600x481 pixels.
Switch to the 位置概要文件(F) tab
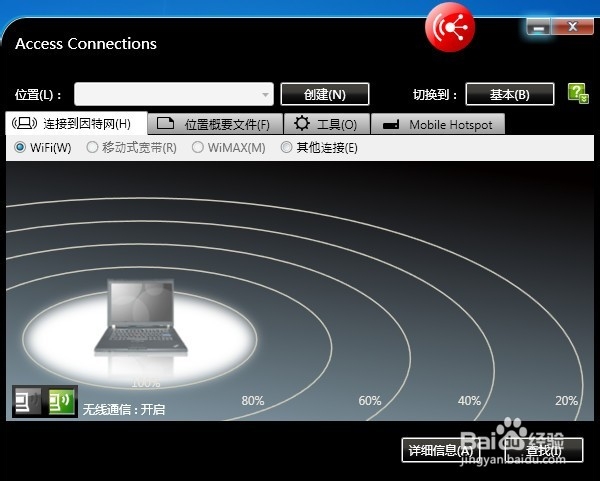click(x=215, y=124)
